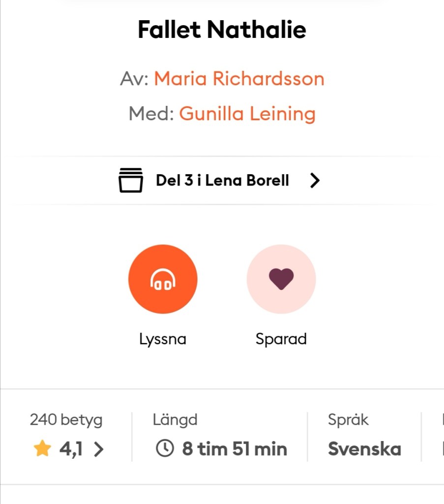Open Del 3 i Lena Borell series
This screenshot has height=504, width=444.
(x=222, y=181)
